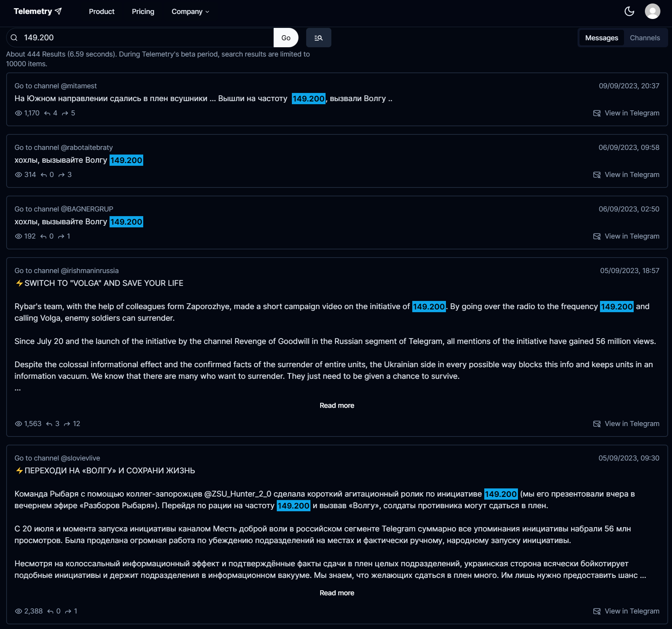Click the reply icon on the @rabotaitebraty post
672x629 pixels.
pyautogui.click(x=44, y=175)
